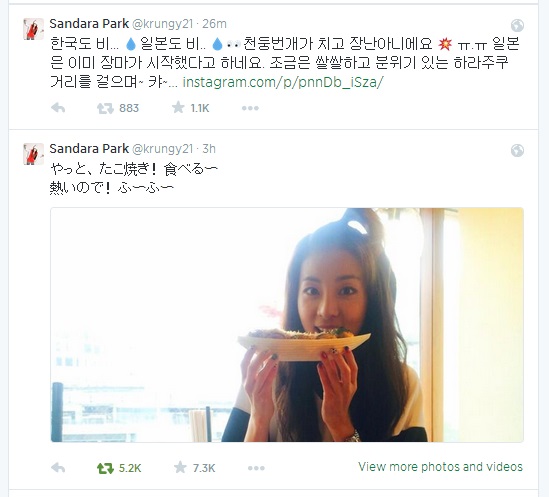Reply to the 26m tweet about rain

[58, 108]
